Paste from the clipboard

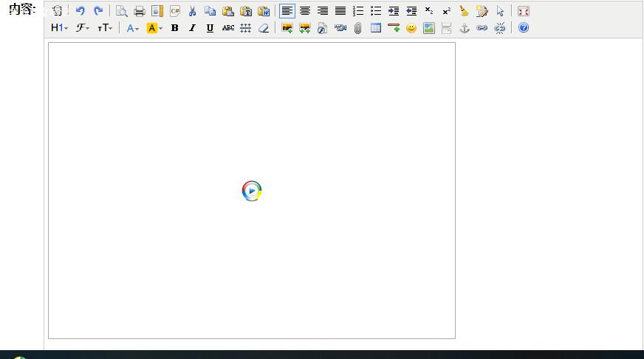[228, 11]
